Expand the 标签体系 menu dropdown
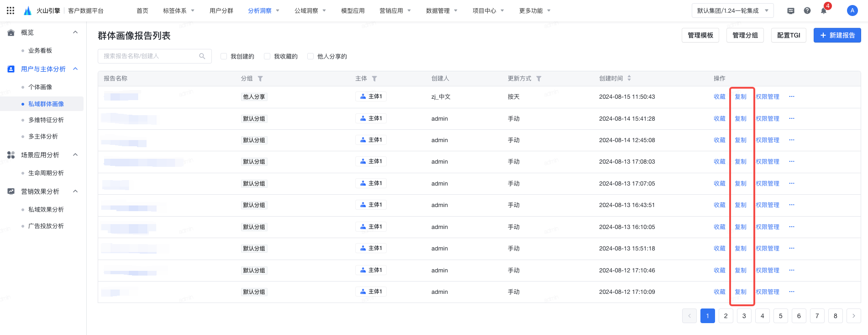Viewport: 868px width, 335px height. click(x=179, y=11)
